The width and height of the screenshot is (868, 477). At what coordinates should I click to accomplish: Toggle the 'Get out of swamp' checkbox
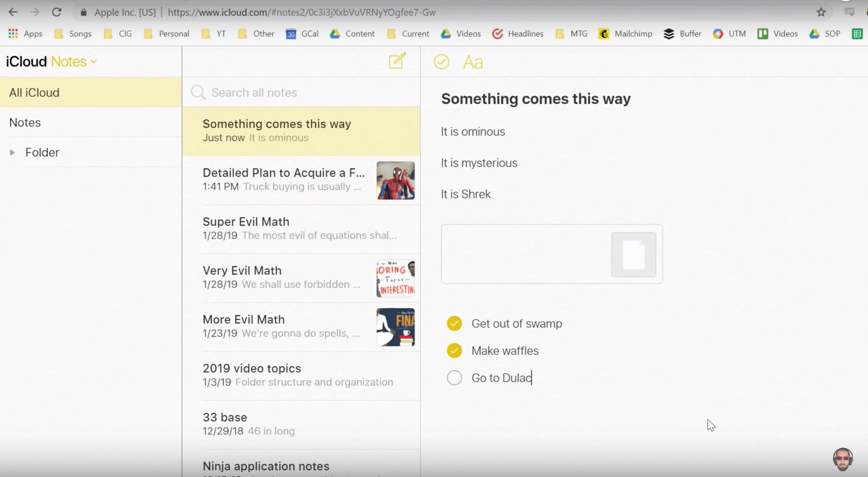tap(454, 323)
